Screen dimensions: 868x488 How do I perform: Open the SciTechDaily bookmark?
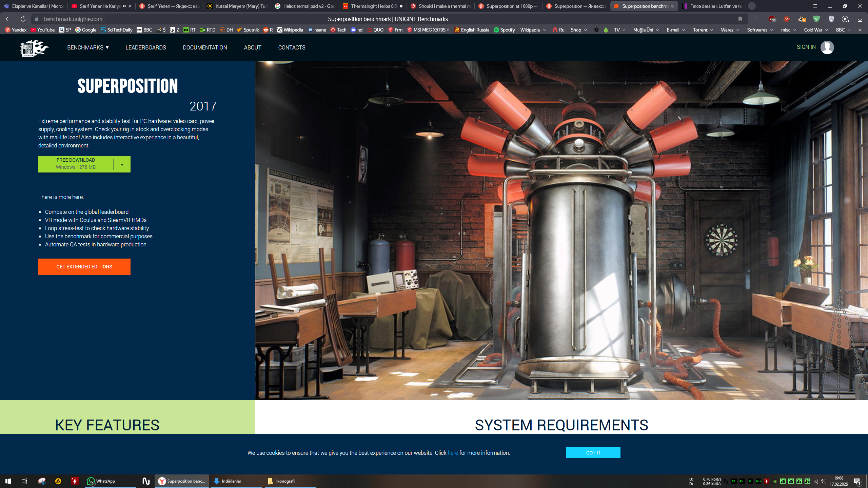(117, 30)
